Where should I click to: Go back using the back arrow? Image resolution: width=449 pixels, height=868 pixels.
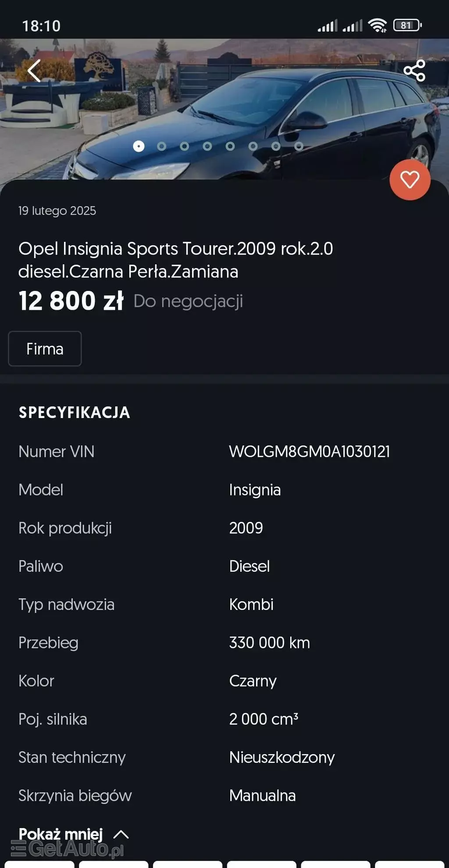[x=34, y=71]
